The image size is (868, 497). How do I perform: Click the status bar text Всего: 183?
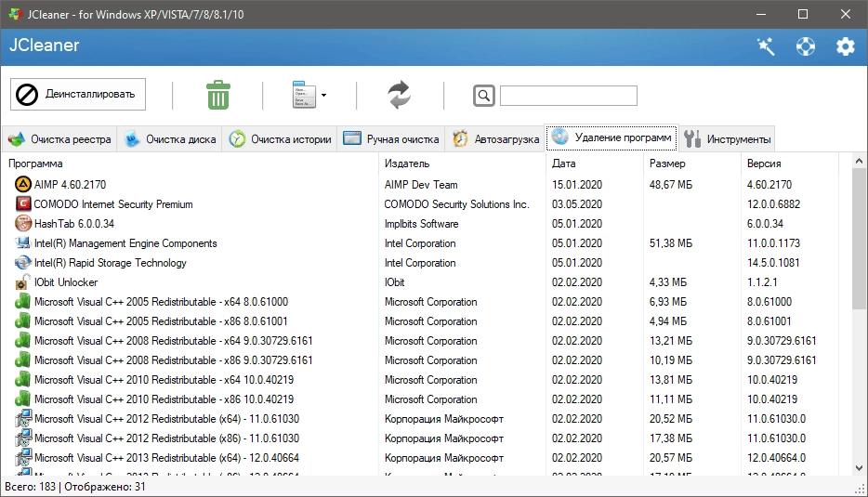click(x=31, y=487)
